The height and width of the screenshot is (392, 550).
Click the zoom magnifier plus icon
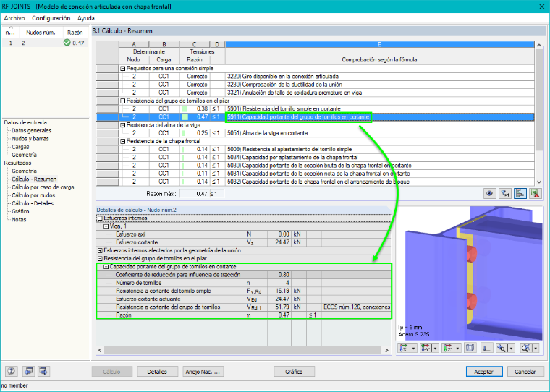coord(502,348)
